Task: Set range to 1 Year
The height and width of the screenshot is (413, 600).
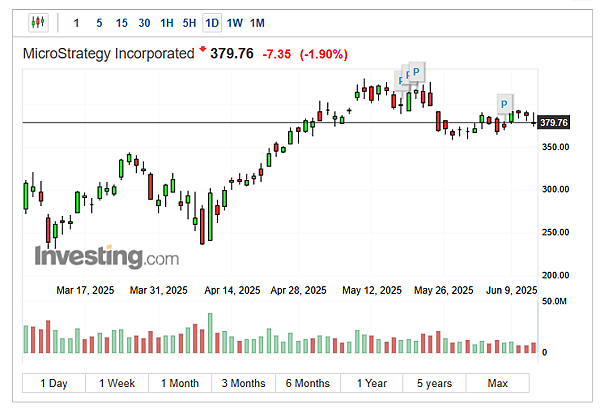Action: [372, 383]
